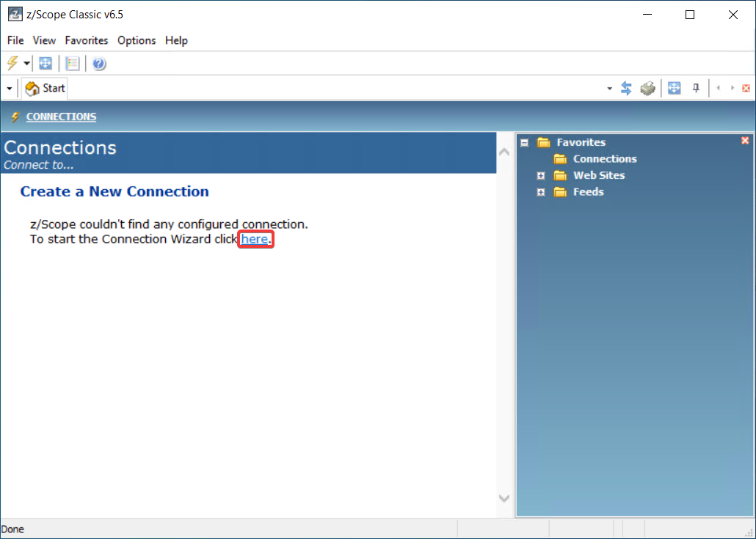Select the Start tab
The image size is (756, 539).
tap(46, 88)
